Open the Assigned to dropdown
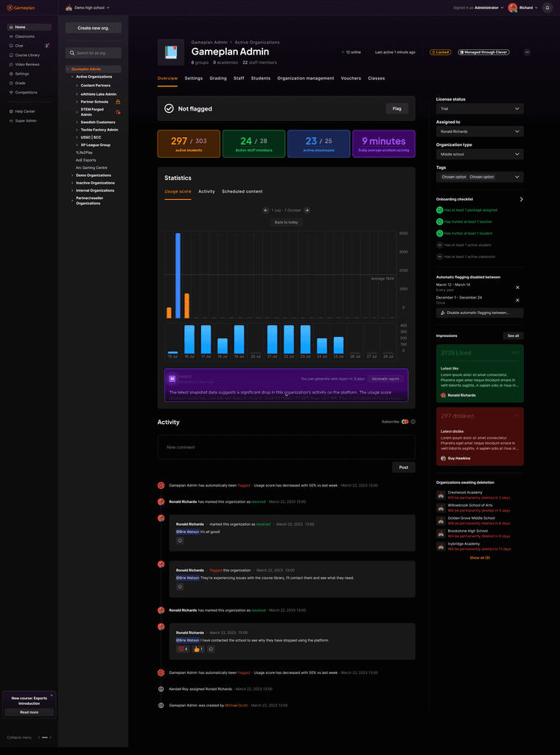This screenshot has width=560, height=755. (480, 131)
